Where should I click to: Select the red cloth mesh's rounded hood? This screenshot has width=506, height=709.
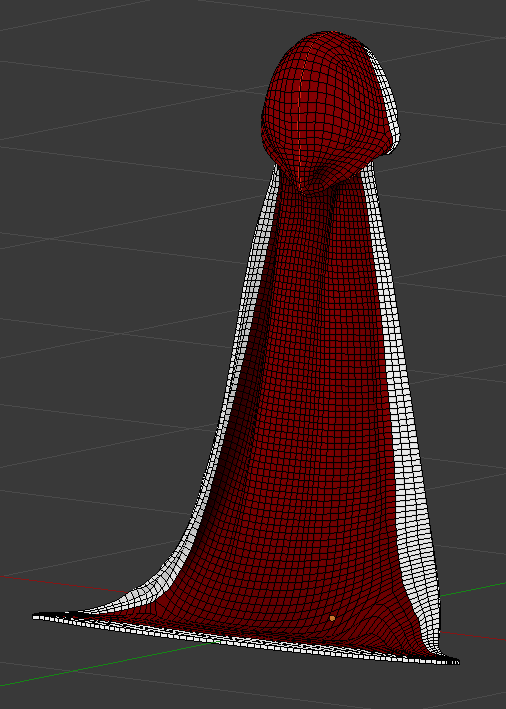click(330, 112)
